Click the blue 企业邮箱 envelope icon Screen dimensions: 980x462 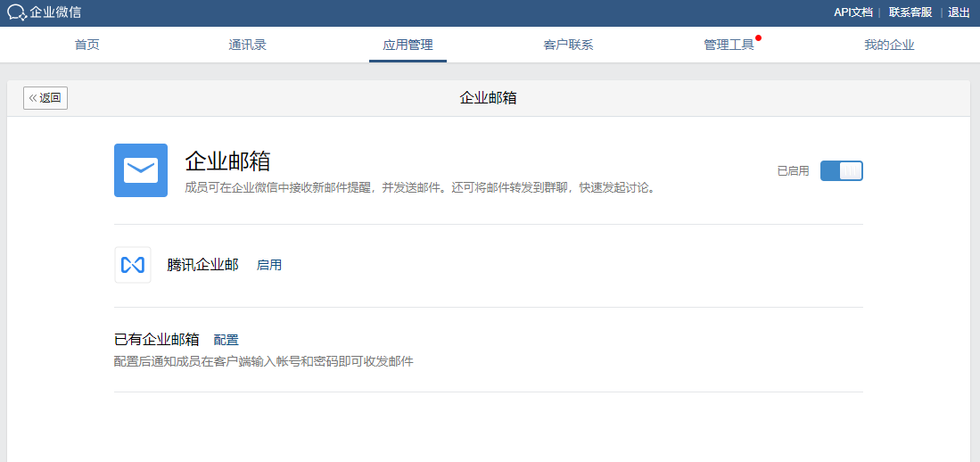(x=141, y=170)
